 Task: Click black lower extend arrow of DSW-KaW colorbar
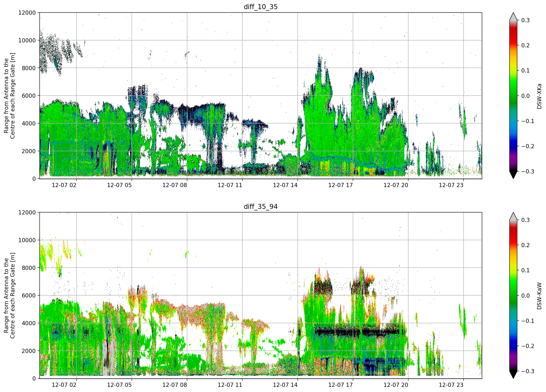pyautogui.click(x=513, y=374)
